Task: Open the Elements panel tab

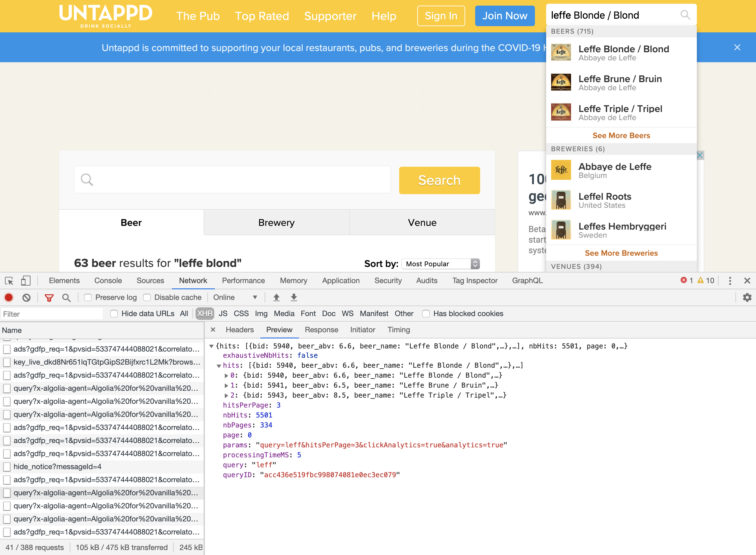Action: pyautogui.click(x=64, y=281)
